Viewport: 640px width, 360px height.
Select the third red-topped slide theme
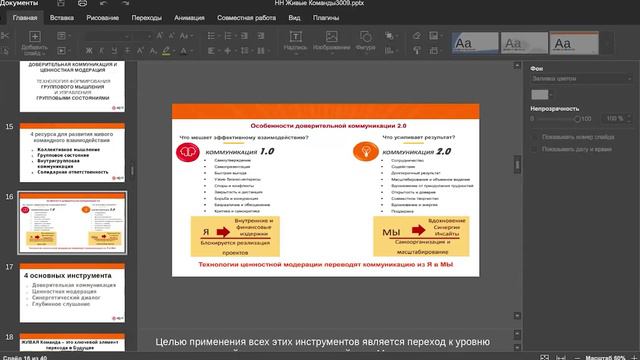[574, 43]
